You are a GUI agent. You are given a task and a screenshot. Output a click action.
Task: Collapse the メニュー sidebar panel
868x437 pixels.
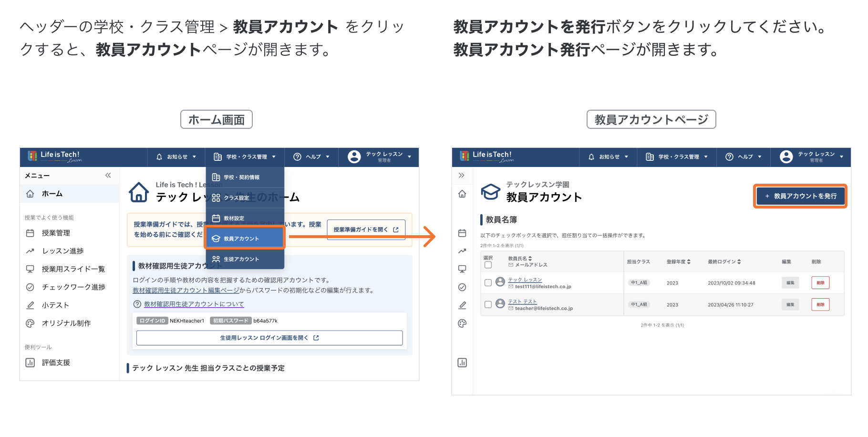point(108,176)
